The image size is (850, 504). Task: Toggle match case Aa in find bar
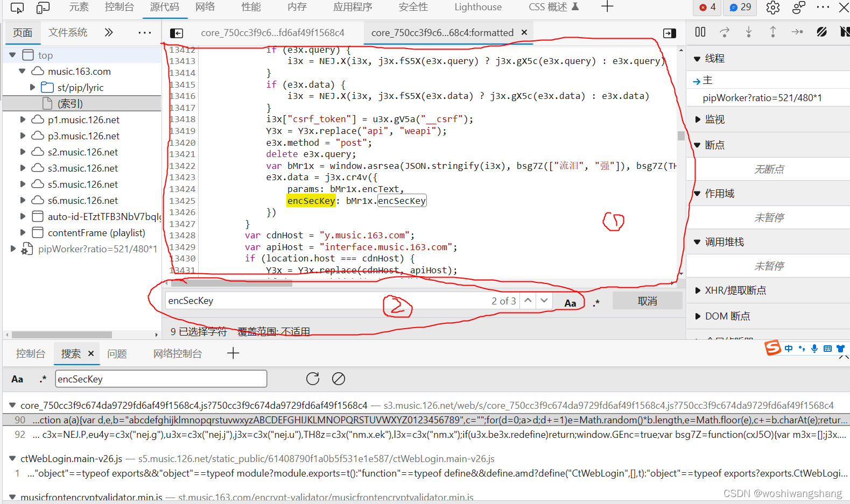570,303
